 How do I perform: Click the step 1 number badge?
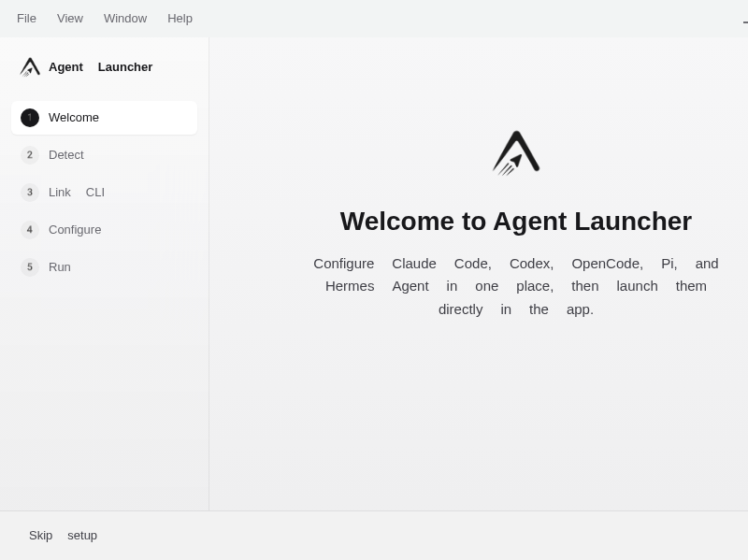point(30,118)
